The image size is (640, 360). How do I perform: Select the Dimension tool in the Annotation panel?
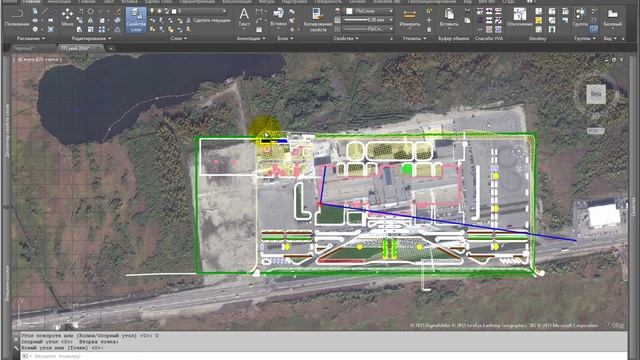[x=259, y=11]
